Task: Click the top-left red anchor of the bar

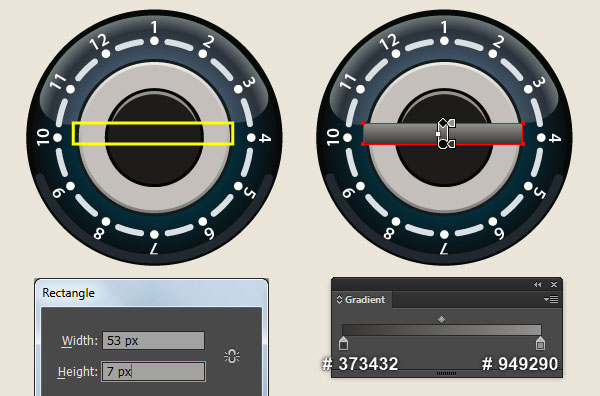Action: coord(363,123)
